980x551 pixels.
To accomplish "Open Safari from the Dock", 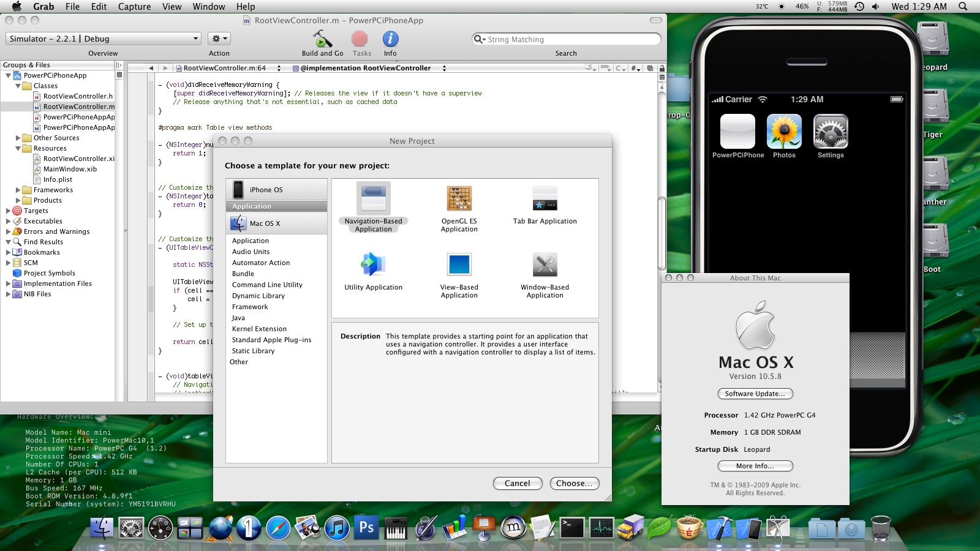I will 278,527.
